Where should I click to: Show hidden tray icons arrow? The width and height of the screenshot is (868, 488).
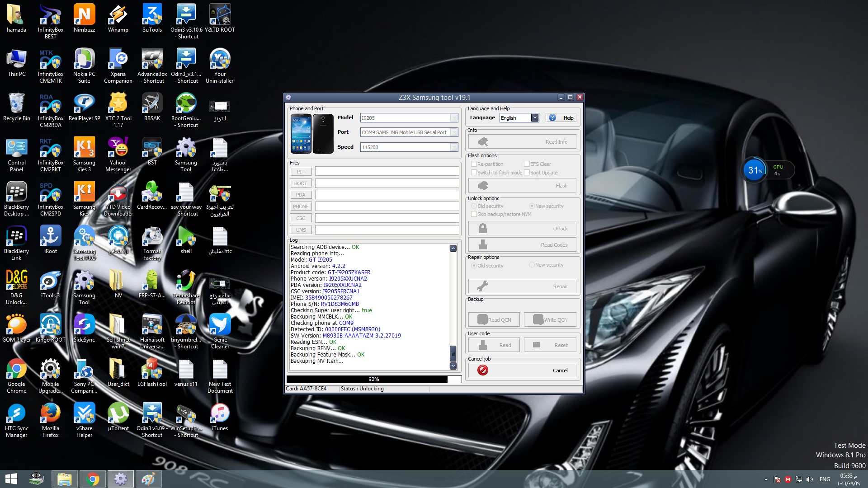(x=766, y=479)
